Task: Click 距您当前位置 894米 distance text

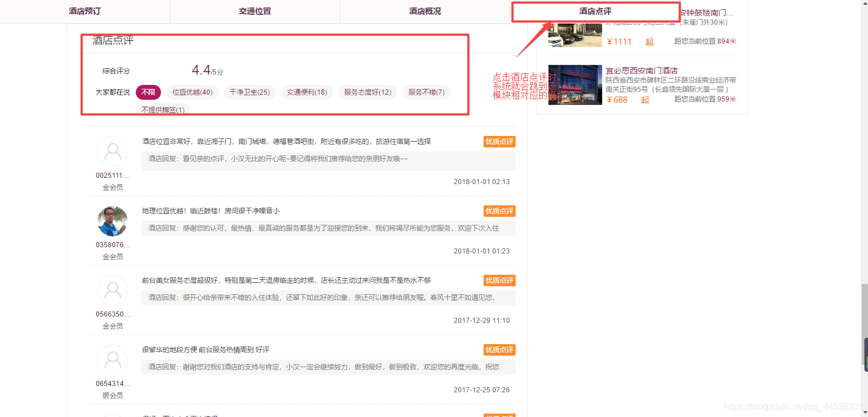Action: [x=705, y=41]
